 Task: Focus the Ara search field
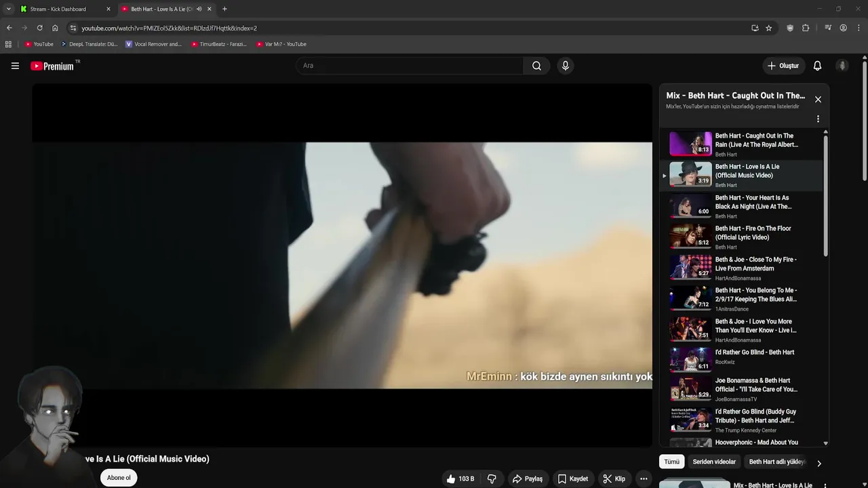(410, 66)
